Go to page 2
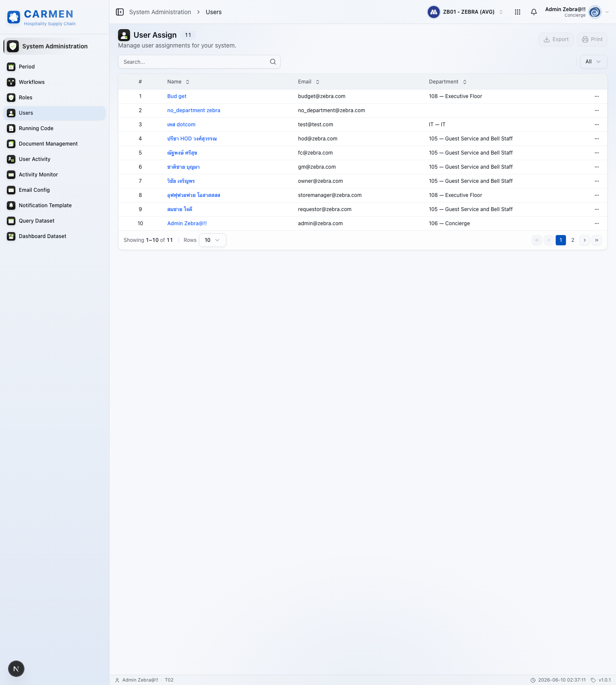Screen dimensions: 616x685 [x=573, y=240]
